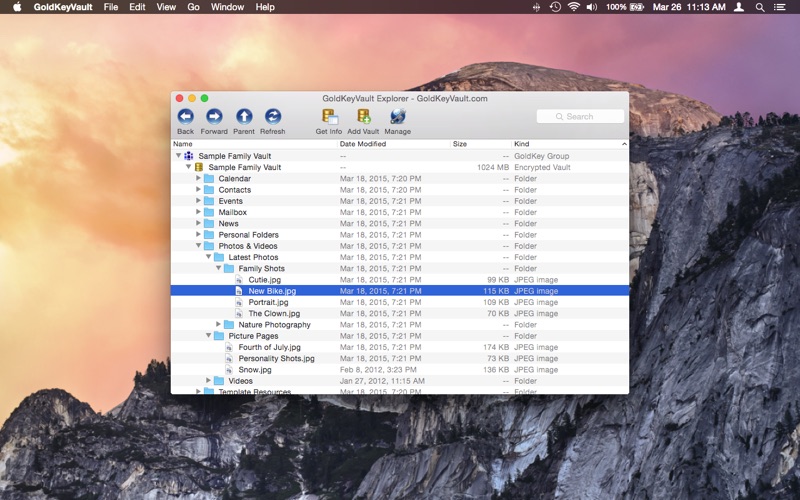Image resolution: width=800 pixels, height=500 pixels.
Task: Click the 1024 MB size value
Action: pyautogui.click(x=493, y=167)
